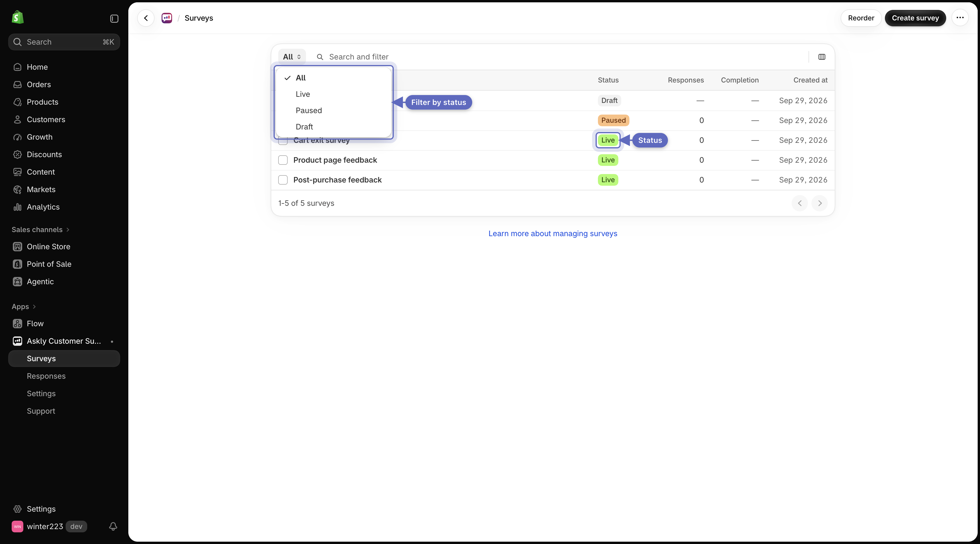The height and width of the screenshot is (544, 980).
Task: Open Learn more about managing surveys link
Action: pos(553,234)
